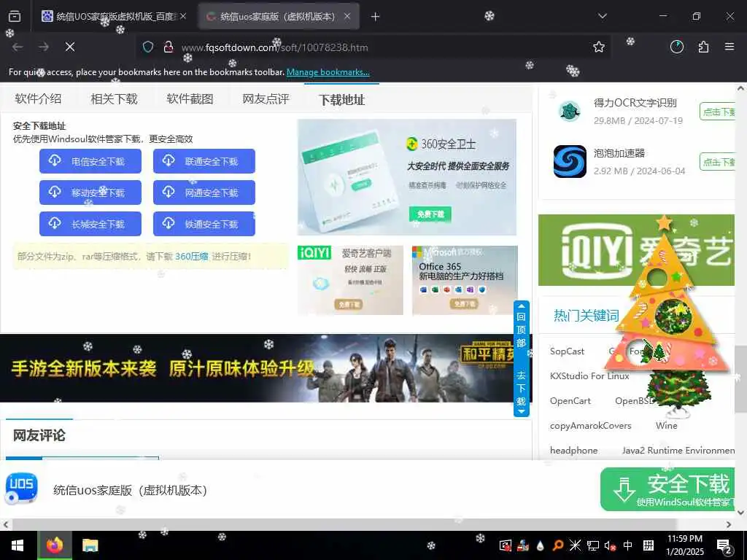Open 泡泡加速器 app icon

570,161
